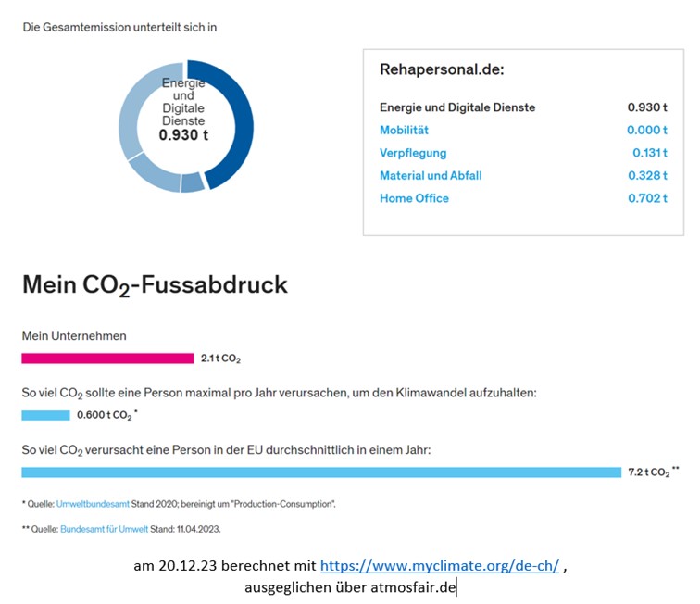Click the Rehapersonal.de panel heading
700x604 pixels.
point(442,70)
